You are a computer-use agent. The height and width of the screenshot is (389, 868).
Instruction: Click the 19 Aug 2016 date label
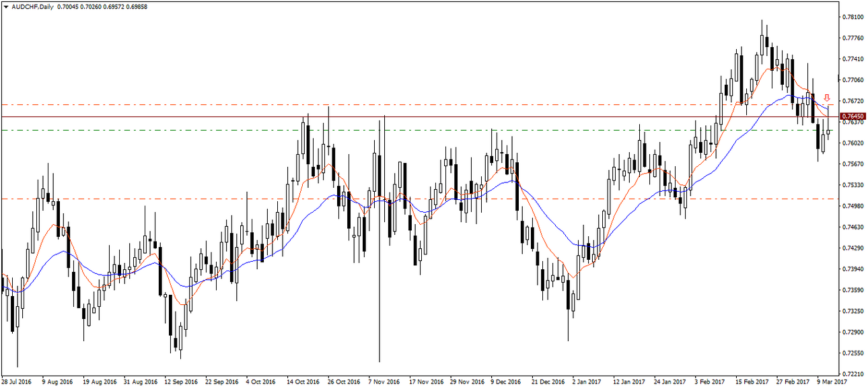tap(98, 382)
